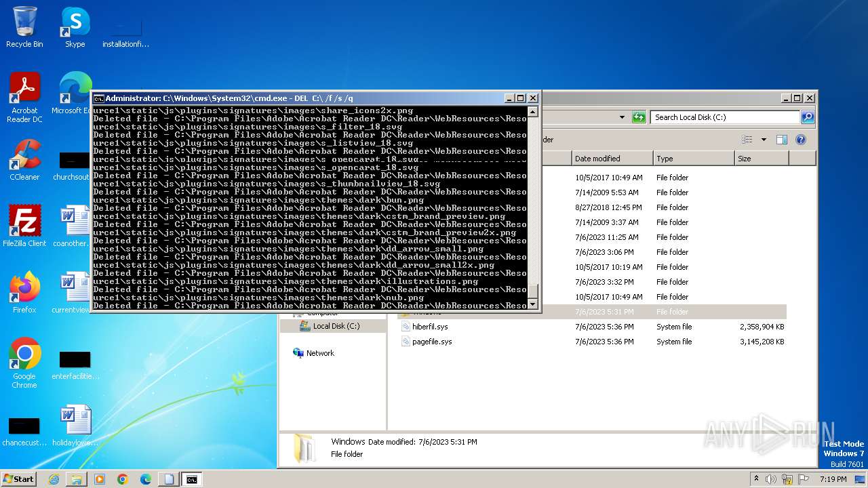Select the chancecust... desktop file

[24, 431]
